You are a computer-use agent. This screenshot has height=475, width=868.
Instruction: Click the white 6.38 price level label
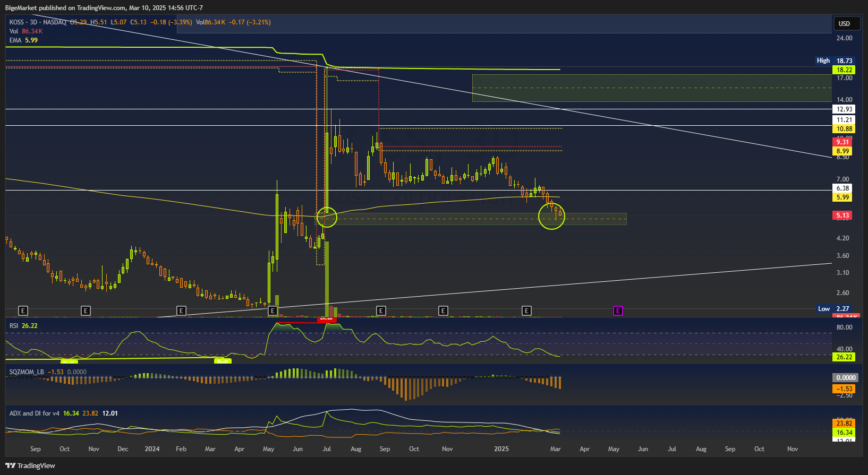click(843, 188)
